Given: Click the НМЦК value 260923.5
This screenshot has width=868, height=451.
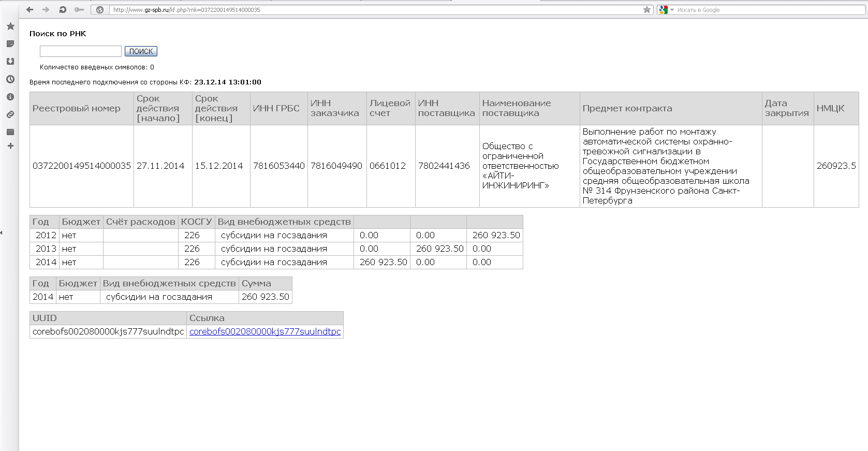Looking at the screenshot, I should pos(836,166).
